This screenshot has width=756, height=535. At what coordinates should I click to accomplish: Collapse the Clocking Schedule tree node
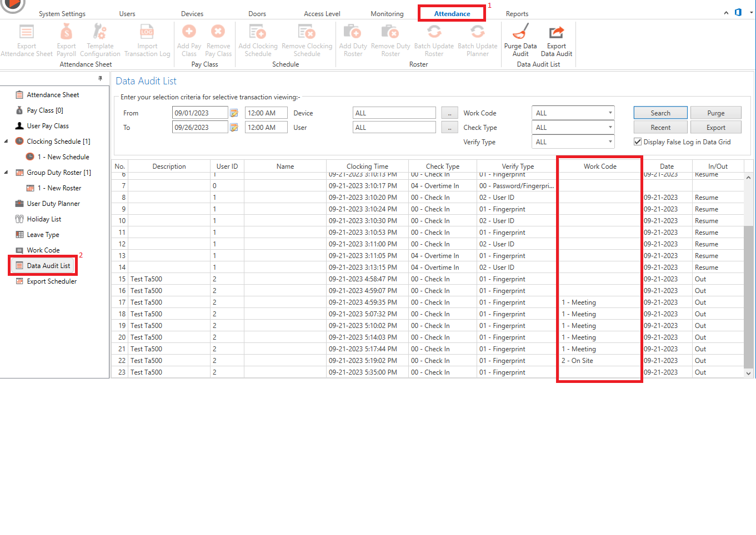[6, 142]
